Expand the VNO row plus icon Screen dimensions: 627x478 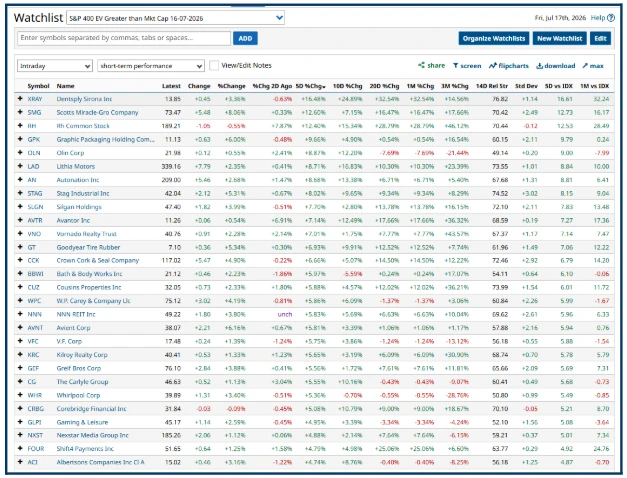tap(20, 234)
